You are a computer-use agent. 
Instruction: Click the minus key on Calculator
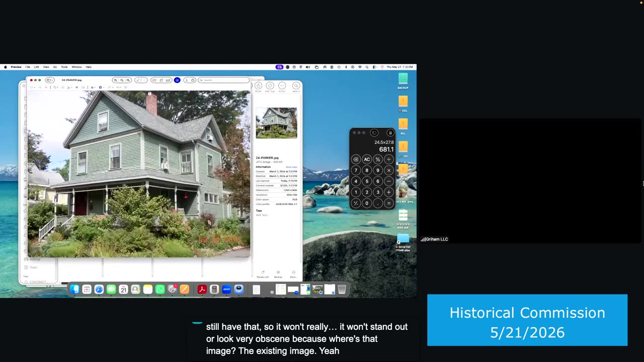pos(388,181)
